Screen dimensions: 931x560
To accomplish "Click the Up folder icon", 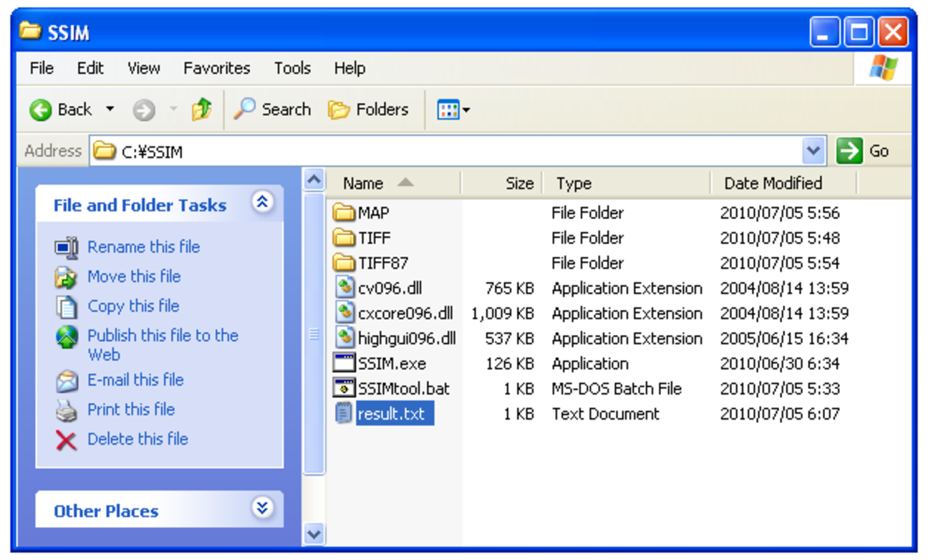I will click(x=201, y=110).
